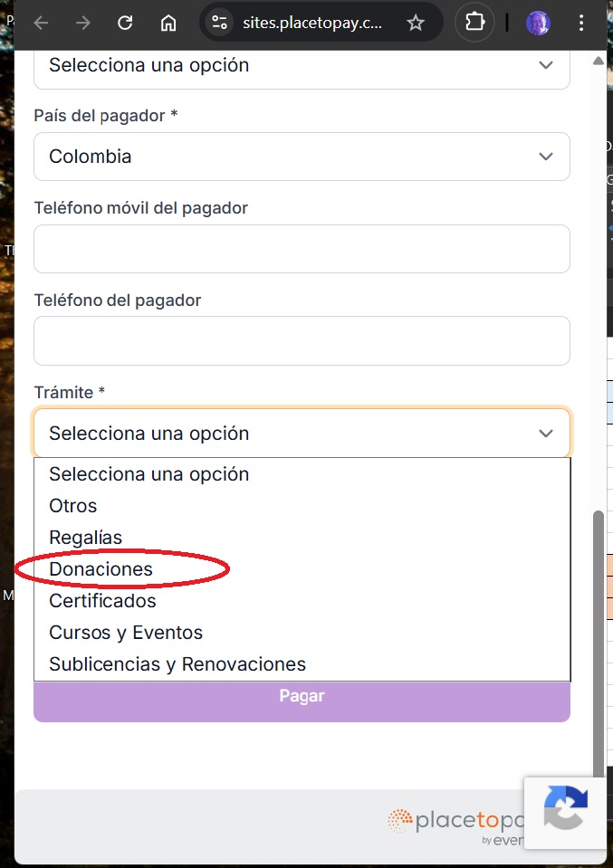
Task: Click the browser back arrow
Action: (x=41, y=24)
